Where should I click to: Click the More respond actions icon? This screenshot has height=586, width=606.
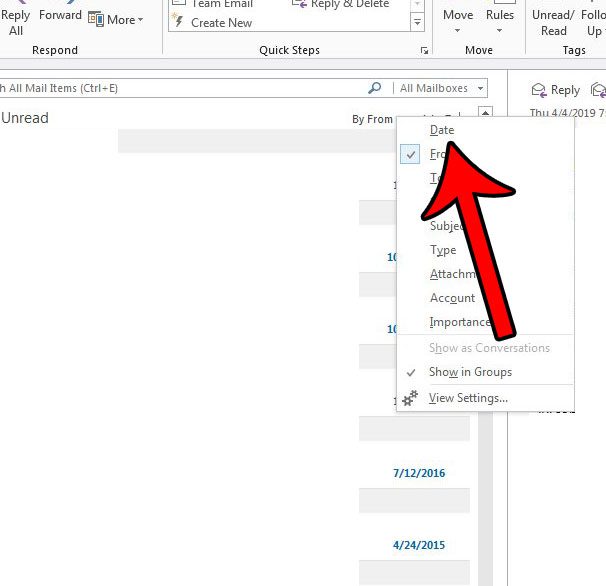pyautogui.click(x=96, y=19)
